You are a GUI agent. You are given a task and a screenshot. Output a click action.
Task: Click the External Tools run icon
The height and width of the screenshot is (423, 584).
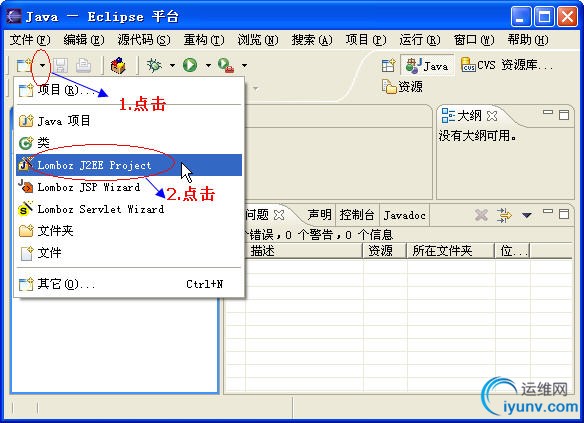point(226,66)
